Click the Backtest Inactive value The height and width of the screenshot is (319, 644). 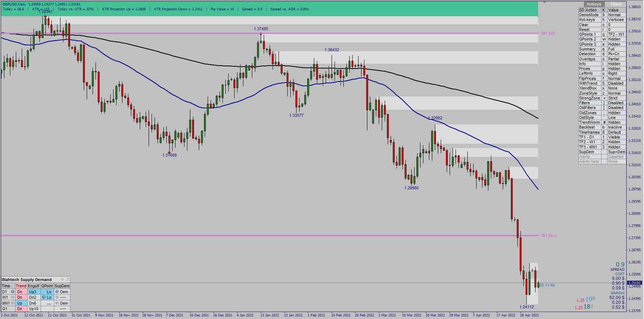coord(617,127)
